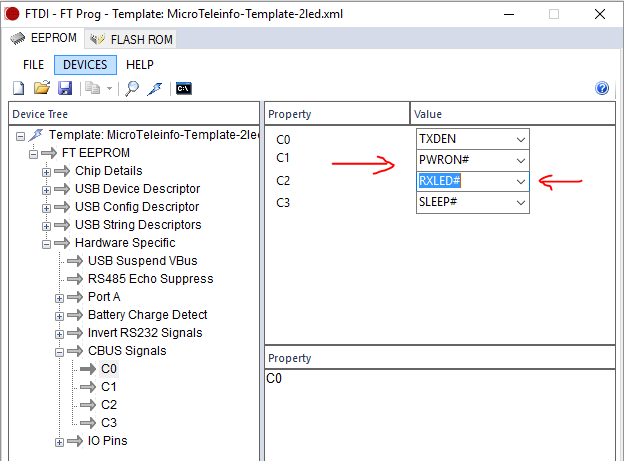Image resolution: width=624 pixels, height=461 pixels.
Task: Click the blue help question mark icon
Action: pos(602,88)
